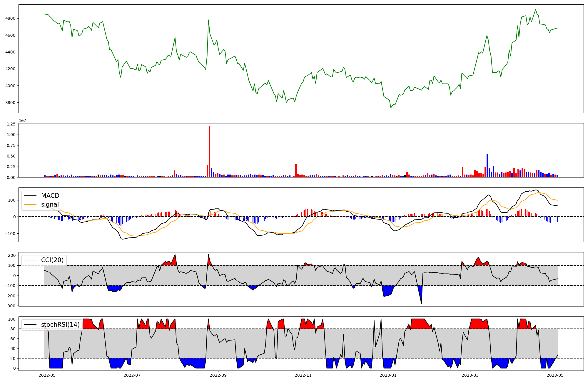588x382 pixels.
Task: Click the 2022-09 date tick label
Action: tap(218, 375)
